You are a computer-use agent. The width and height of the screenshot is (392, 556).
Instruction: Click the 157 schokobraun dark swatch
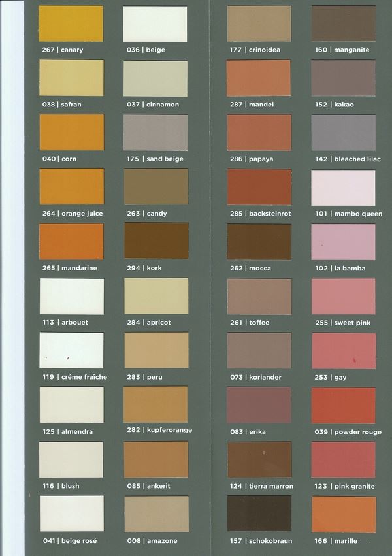pyautogui.click(x=259, y=513)
